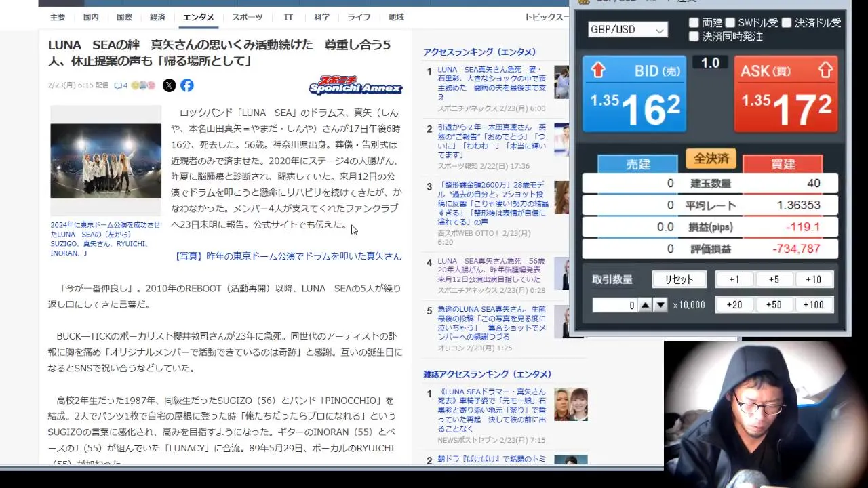Open ranking 4 56歳 20年大腸がん headline
The image size is (868, 488).
pyautogui.click(x=492, y=270)
